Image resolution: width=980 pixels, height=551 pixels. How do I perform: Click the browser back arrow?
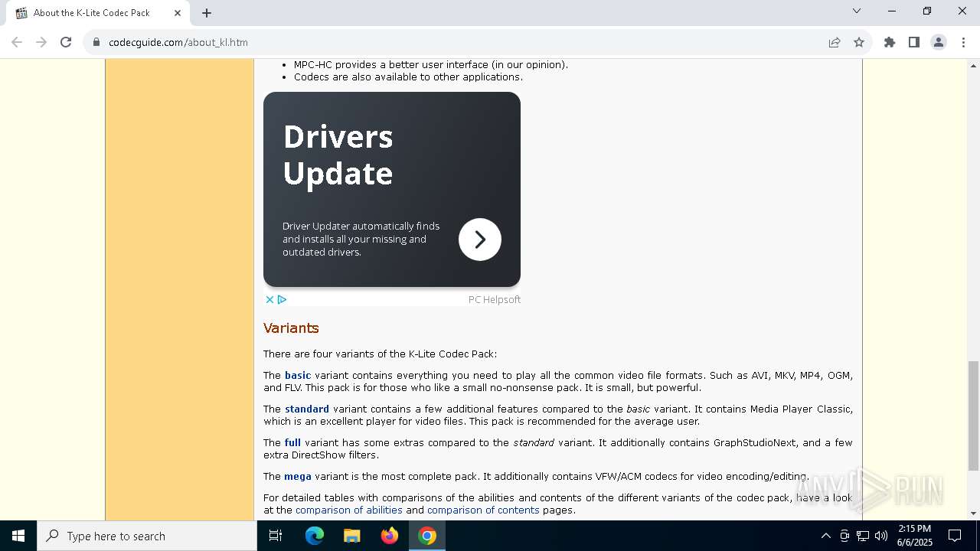pyautogui.click(x=17, y=42)
